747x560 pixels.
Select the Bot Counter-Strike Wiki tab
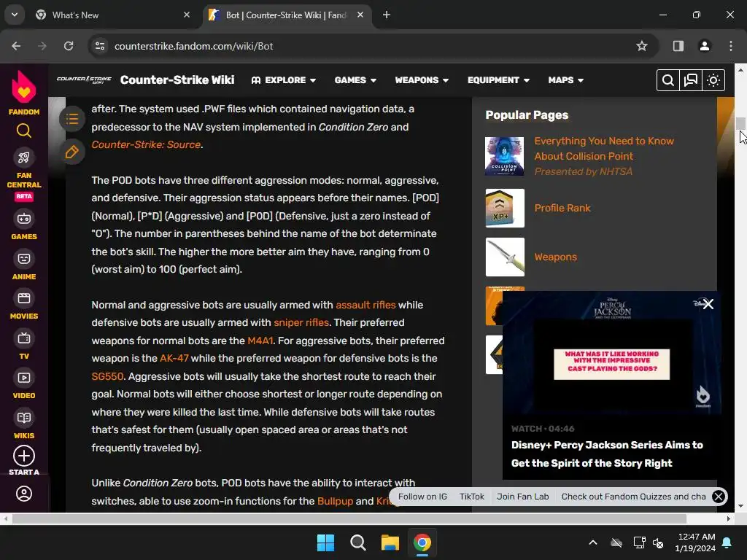[287, 15]
